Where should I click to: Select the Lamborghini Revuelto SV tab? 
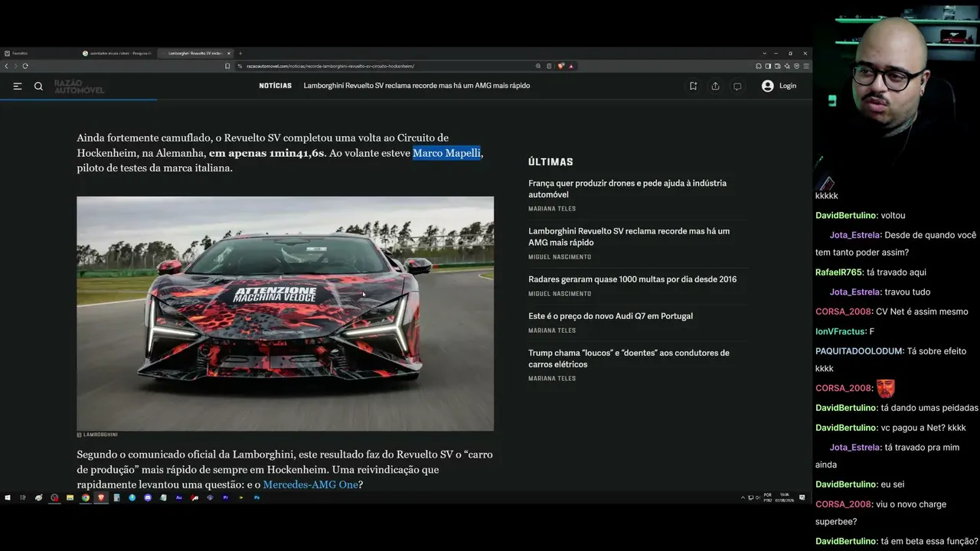196,54
